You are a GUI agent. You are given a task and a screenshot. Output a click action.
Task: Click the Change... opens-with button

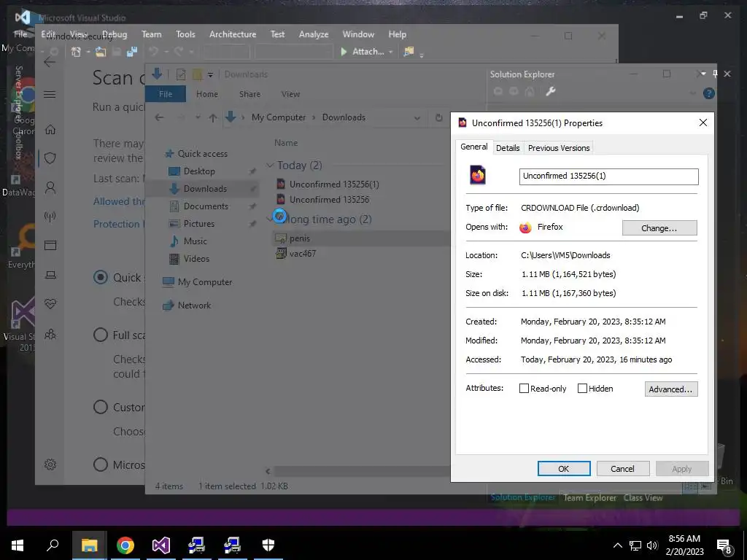pos(659,227)
